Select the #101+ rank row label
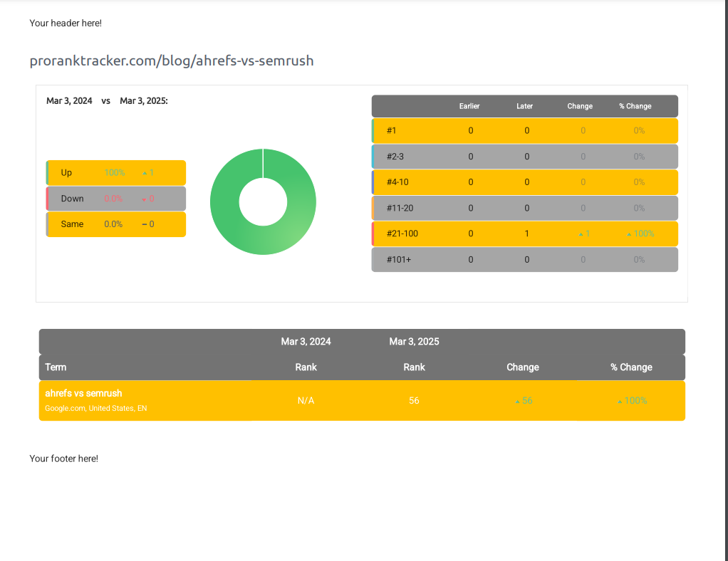 click(x=399, y=259)
